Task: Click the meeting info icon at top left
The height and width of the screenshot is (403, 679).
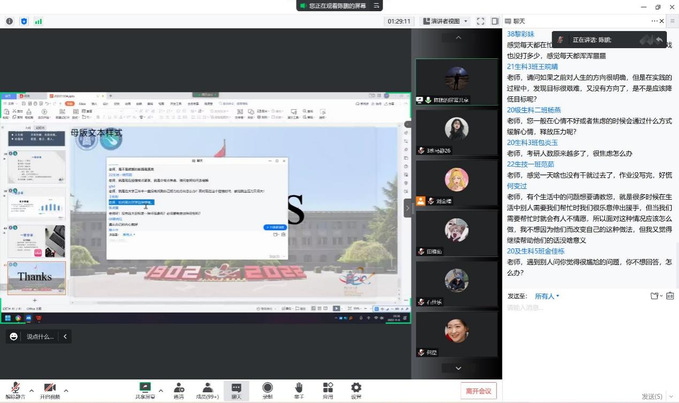Action: pos(9,20)
